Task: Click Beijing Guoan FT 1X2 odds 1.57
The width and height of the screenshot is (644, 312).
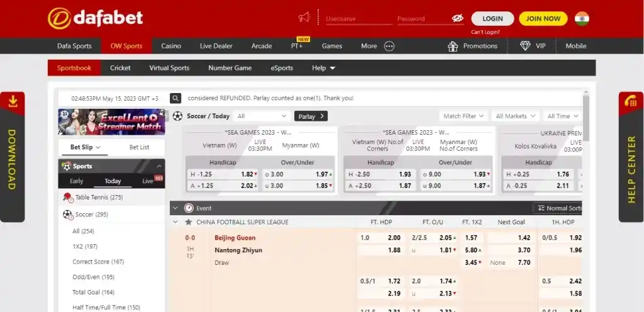Action: [472, 238]
